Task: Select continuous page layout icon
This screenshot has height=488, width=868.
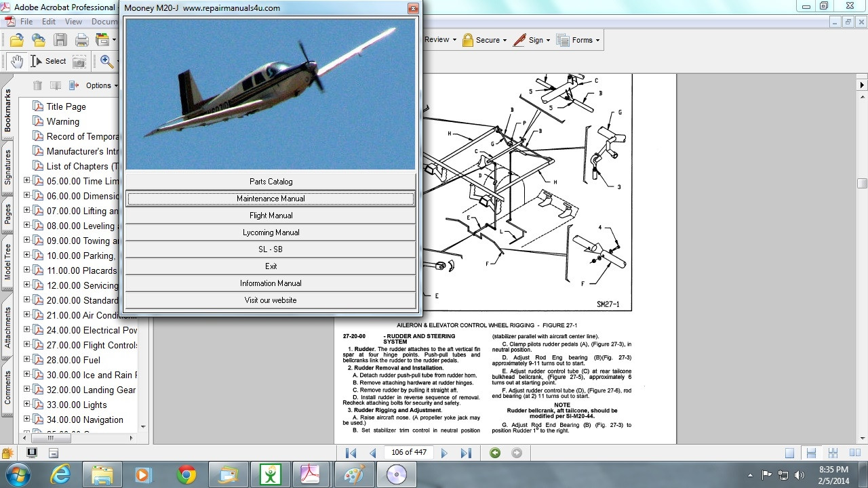Action: click(810, 453)
